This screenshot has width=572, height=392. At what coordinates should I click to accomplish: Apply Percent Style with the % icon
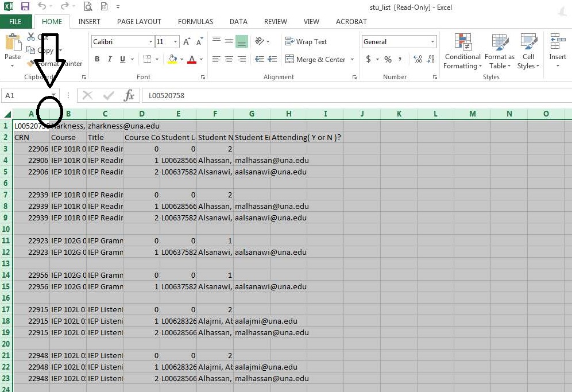click(388, 59)
